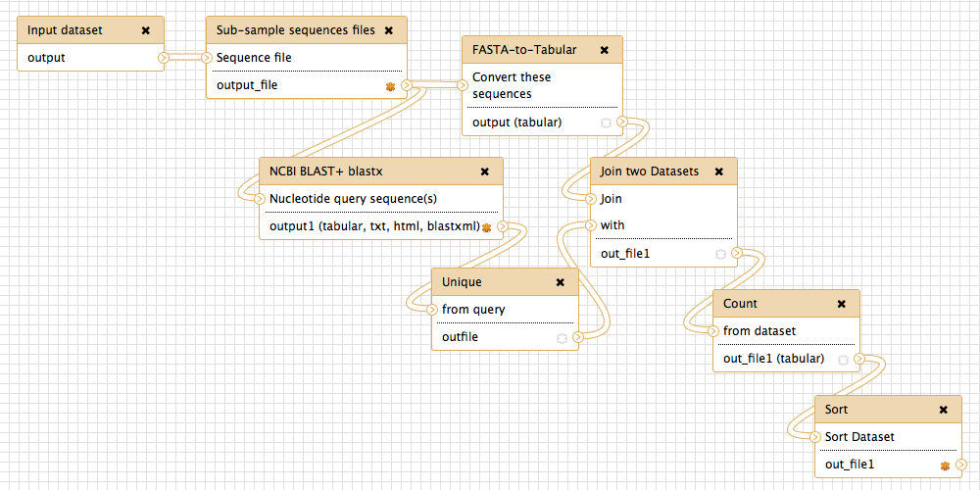Close the FASTA-to-Tabular node

[604, 50]
